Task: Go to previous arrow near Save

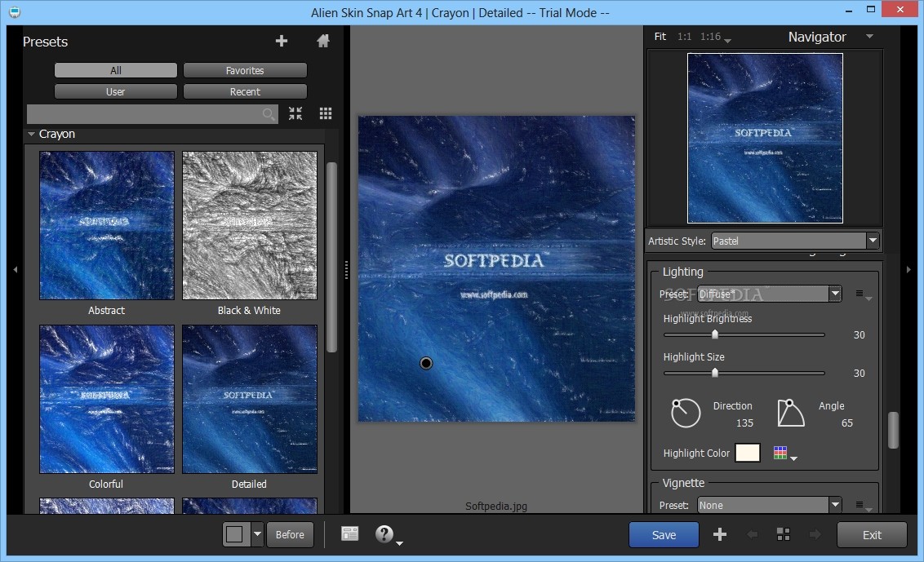Action: click(x=751, y=534)
